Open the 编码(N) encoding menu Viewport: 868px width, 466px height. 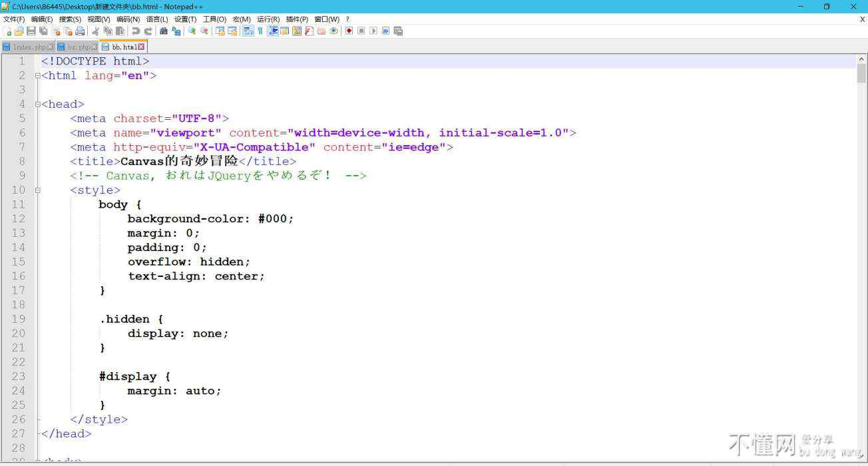(128, 19)
